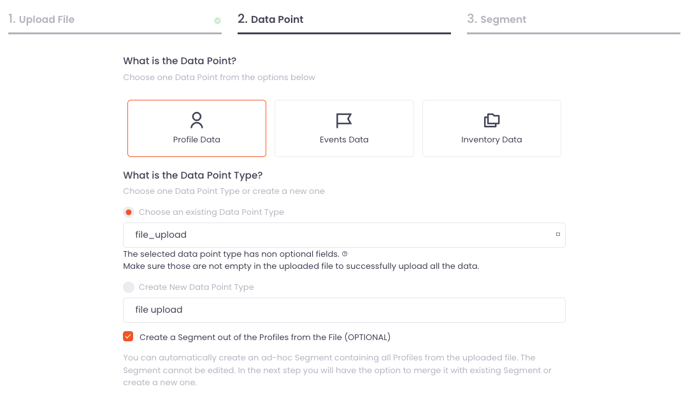Click the info icon after non optional fields
This screenshot has height=403, width=688.
tap(345, 254)
